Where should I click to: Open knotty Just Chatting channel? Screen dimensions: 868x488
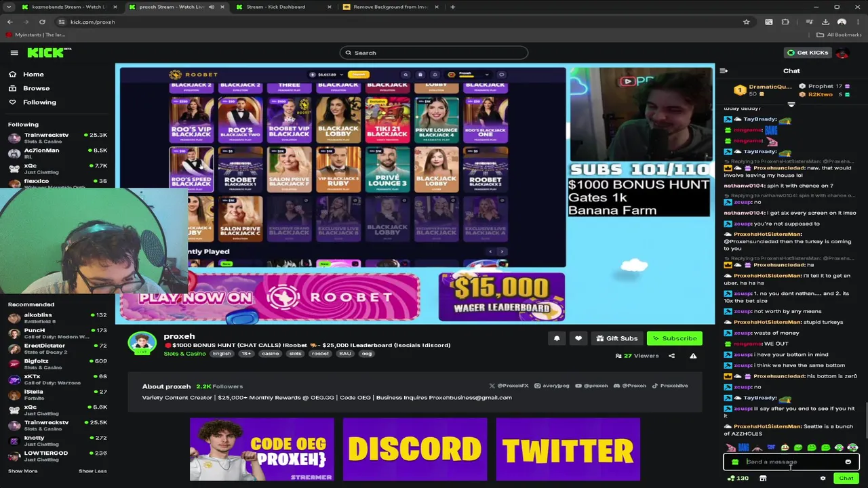pos(58,441)
